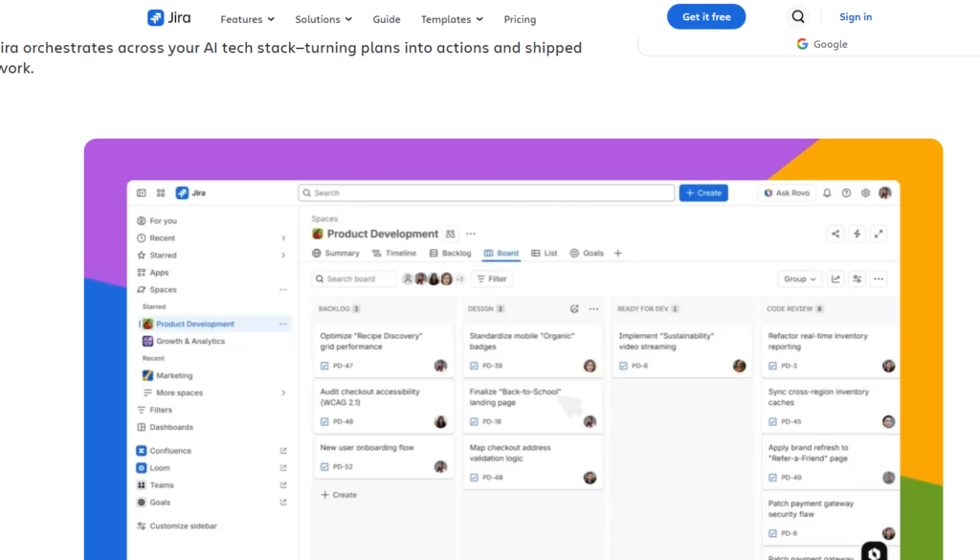Click the blue Create button

click(703, 193)
